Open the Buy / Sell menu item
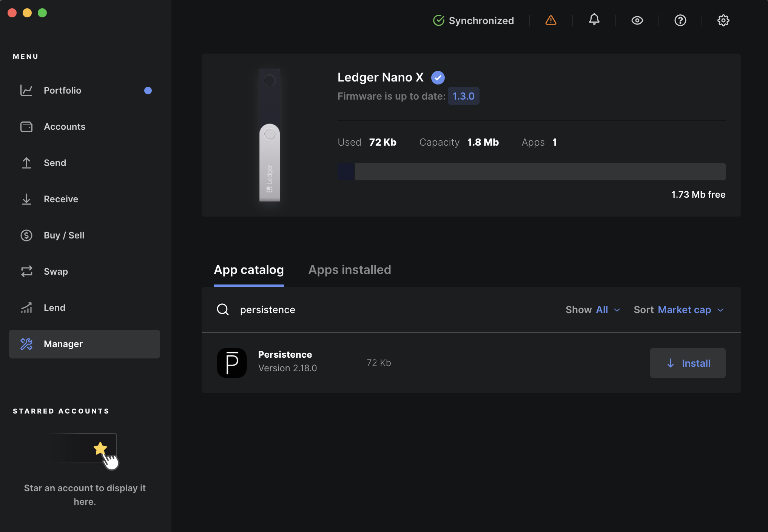The image size is (768, 532). click(85, 235)
